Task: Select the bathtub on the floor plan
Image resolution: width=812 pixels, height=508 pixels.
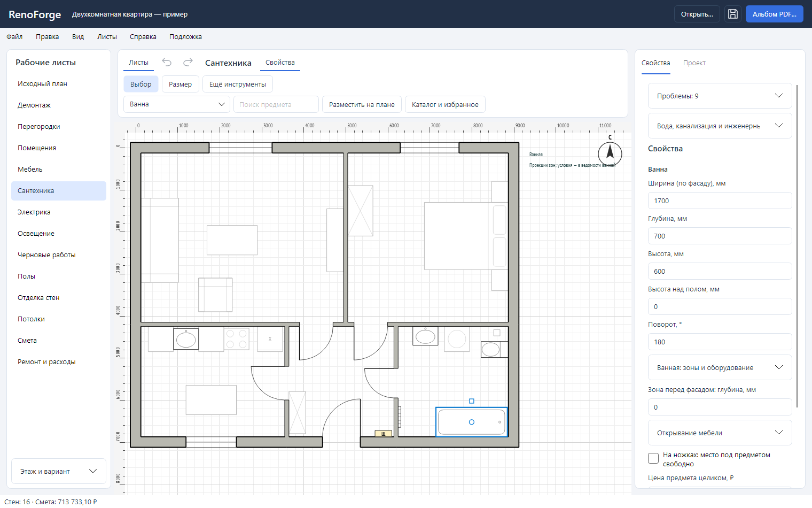Action: click(472, 422)
